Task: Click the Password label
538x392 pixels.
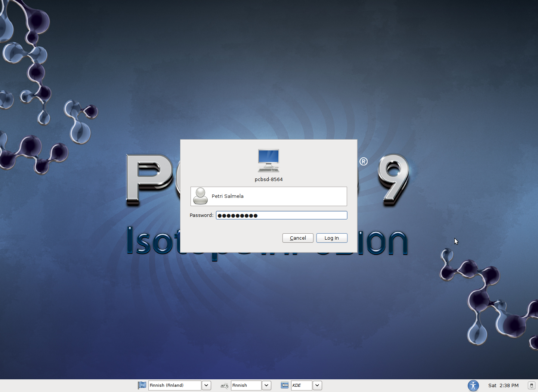Action: [201, 215]
